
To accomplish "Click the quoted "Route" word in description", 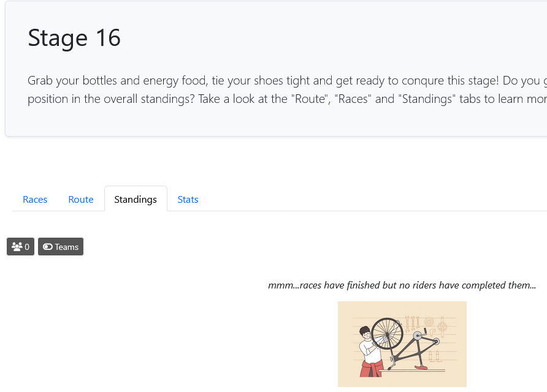I will pos(308,99).
